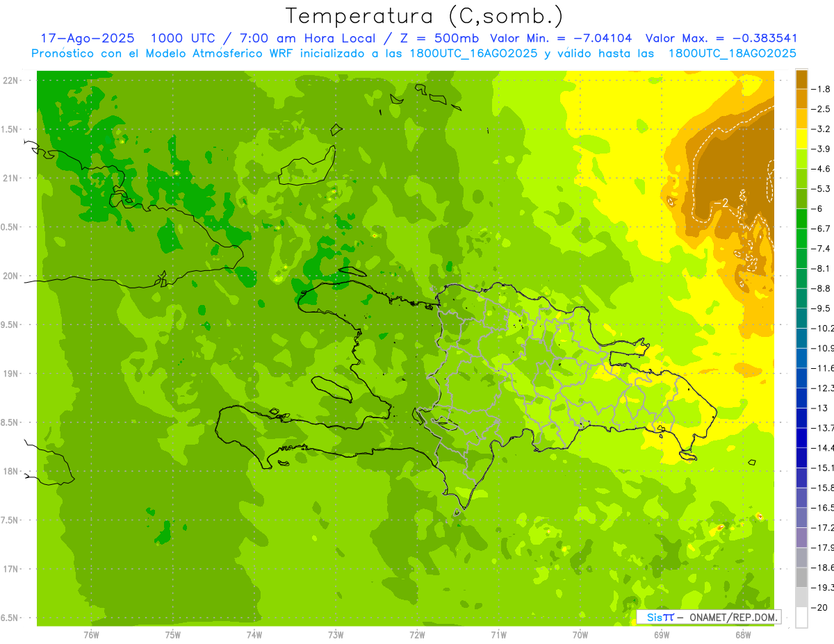
Task: Click the "-9.5" colorbar value
Action: tap(821, 308)
